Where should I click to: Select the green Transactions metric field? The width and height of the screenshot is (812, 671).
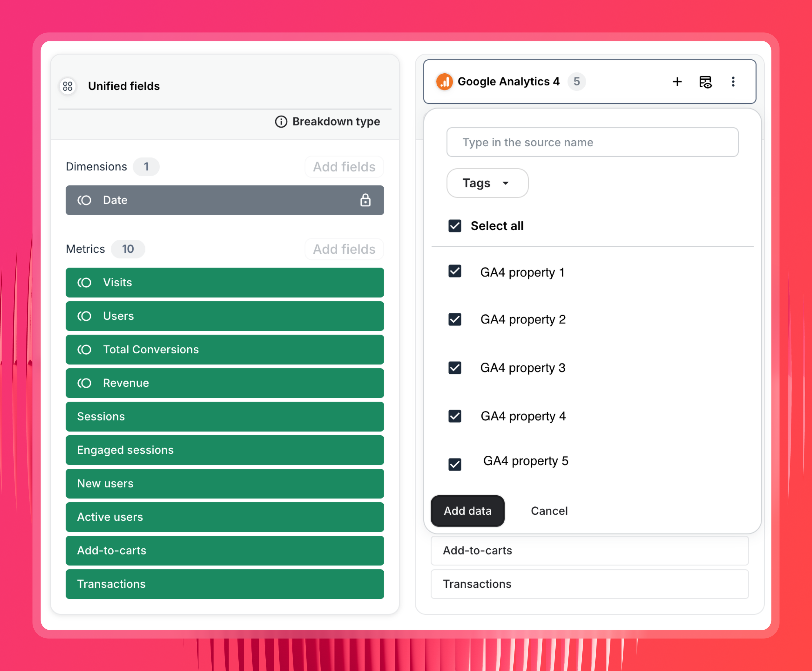(225, 584)
